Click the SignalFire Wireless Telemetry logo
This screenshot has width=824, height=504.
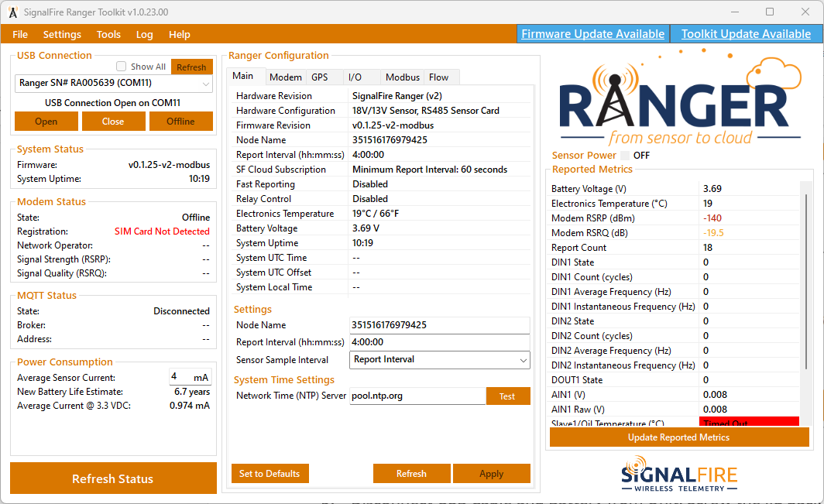point(679,474)
